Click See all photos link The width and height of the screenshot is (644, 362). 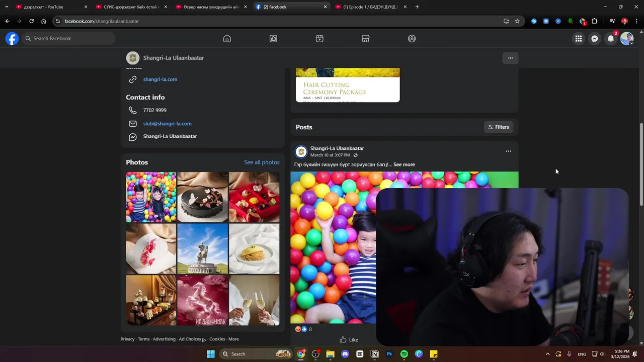[x=262, y=162]
